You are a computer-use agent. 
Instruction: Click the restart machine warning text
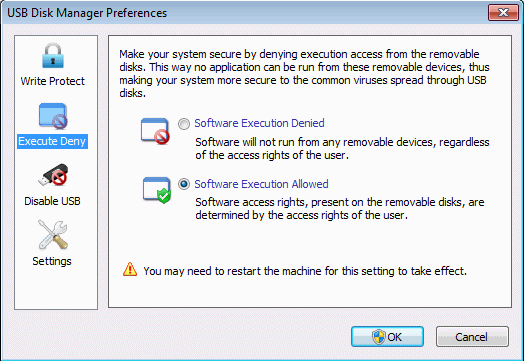pos(305,271)
